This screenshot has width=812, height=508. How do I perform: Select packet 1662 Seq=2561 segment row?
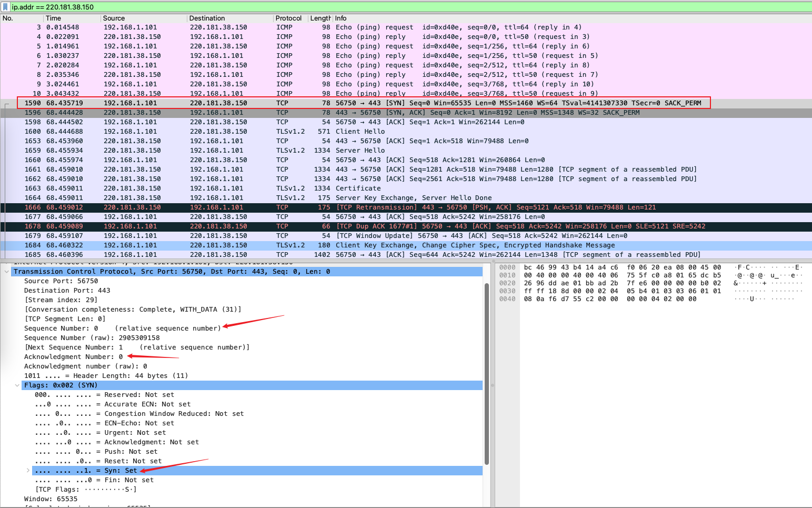coord(406,179)
